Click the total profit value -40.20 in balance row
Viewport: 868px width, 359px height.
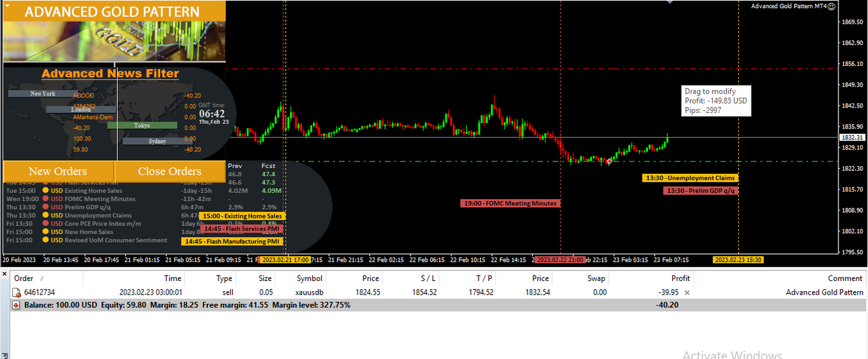(667, 305)
